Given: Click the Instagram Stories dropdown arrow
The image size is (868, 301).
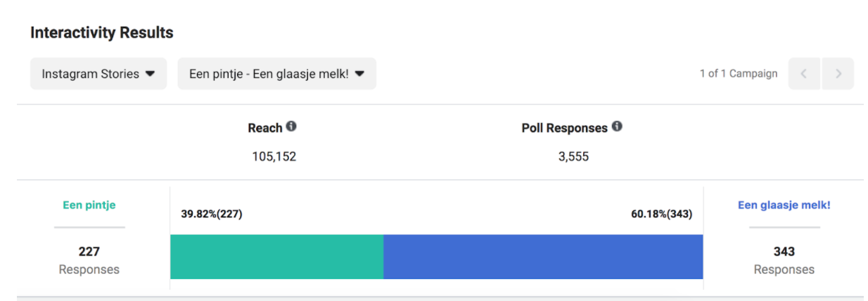Looking at the screenshot, I should 150,74.
